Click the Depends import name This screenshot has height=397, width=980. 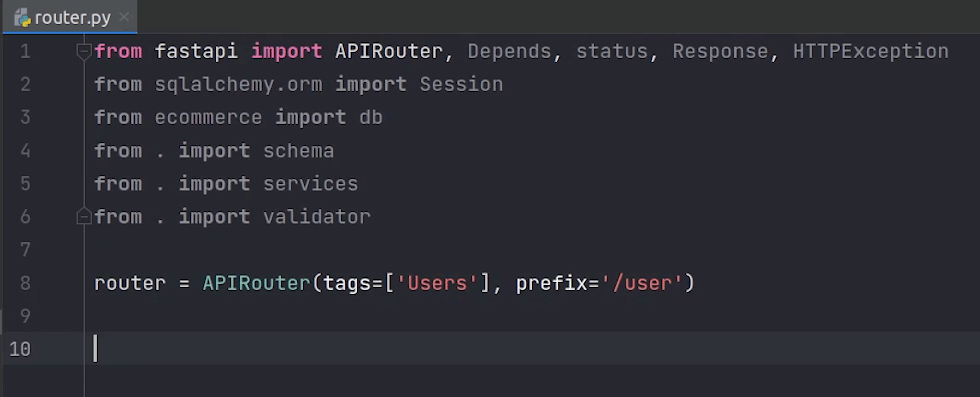coord(509,51)
